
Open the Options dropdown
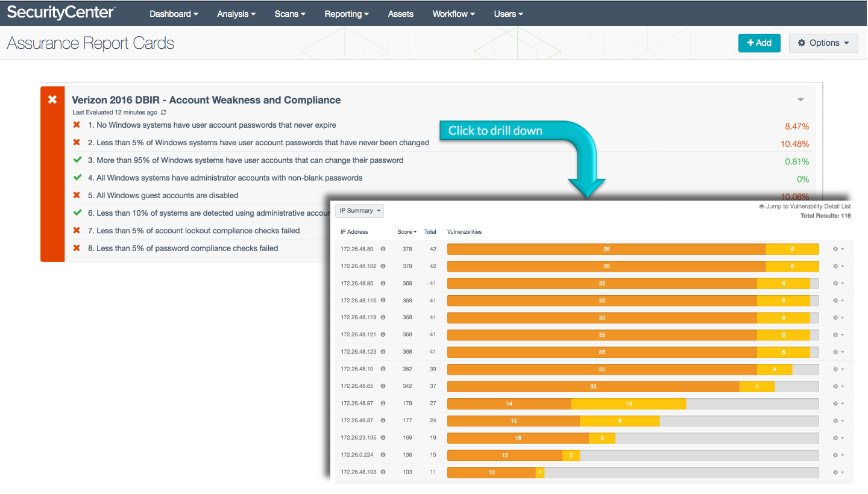[x=823, y=43]
